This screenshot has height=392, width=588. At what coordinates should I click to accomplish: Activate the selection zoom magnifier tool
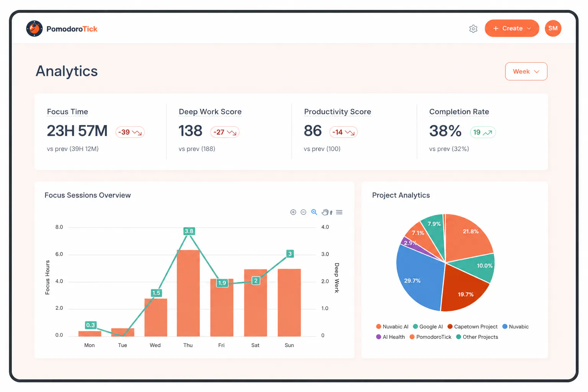tap(314, 212)
